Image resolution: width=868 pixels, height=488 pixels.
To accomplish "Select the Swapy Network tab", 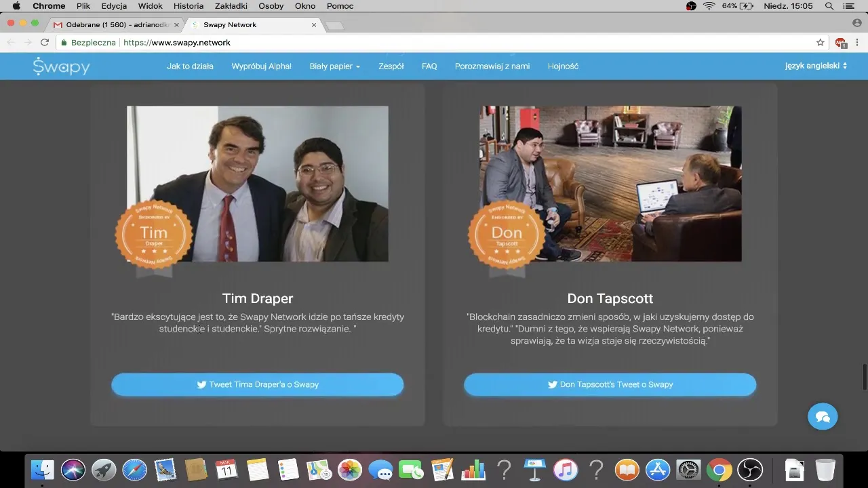I will [254, 25].
